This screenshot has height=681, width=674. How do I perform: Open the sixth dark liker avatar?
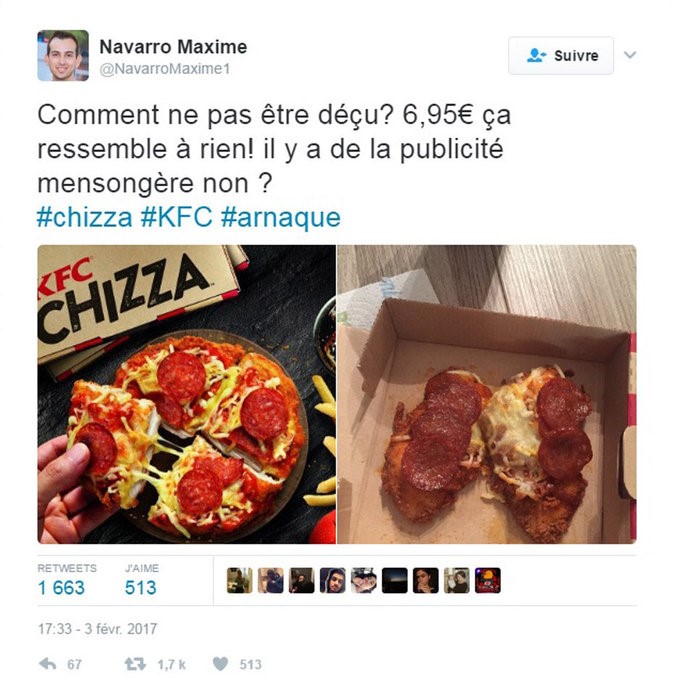(x=395, y=580)
